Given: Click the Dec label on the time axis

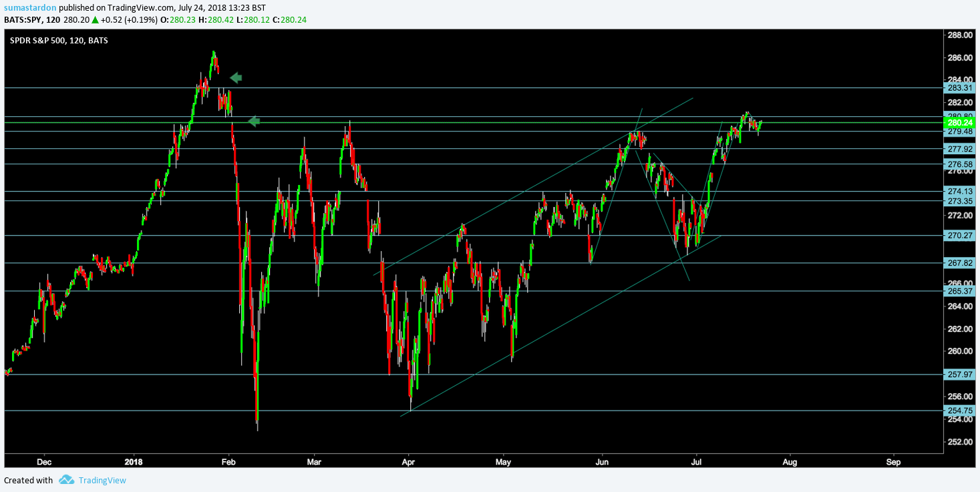Looking at the screenshot, I should tap(44, 461).
